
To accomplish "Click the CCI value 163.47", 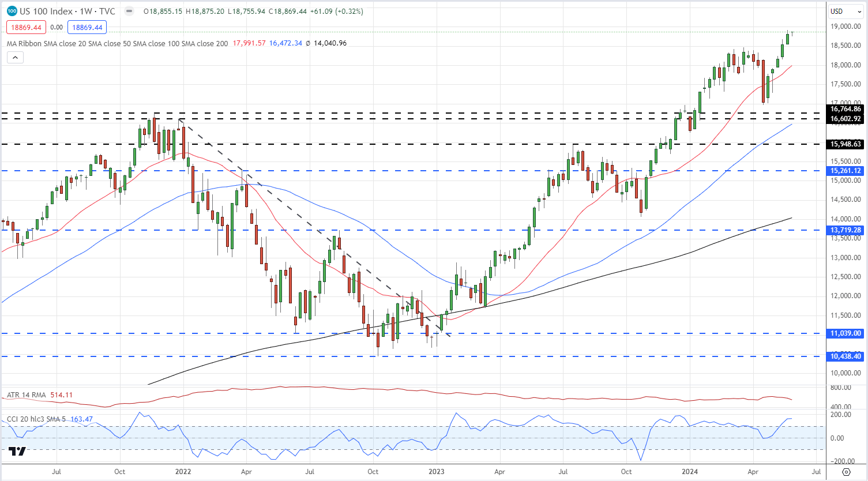I will point(81,419).
